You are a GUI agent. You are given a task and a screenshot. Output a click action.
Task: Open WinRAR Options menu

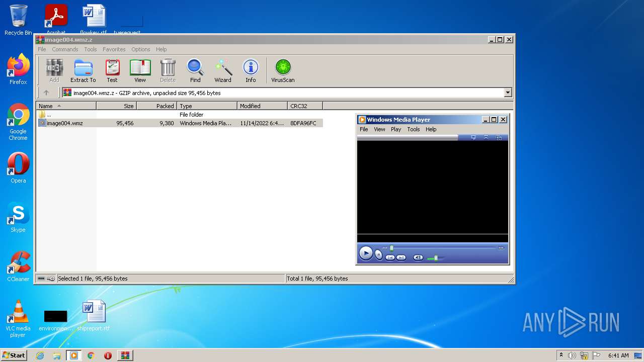click(141, 49)
